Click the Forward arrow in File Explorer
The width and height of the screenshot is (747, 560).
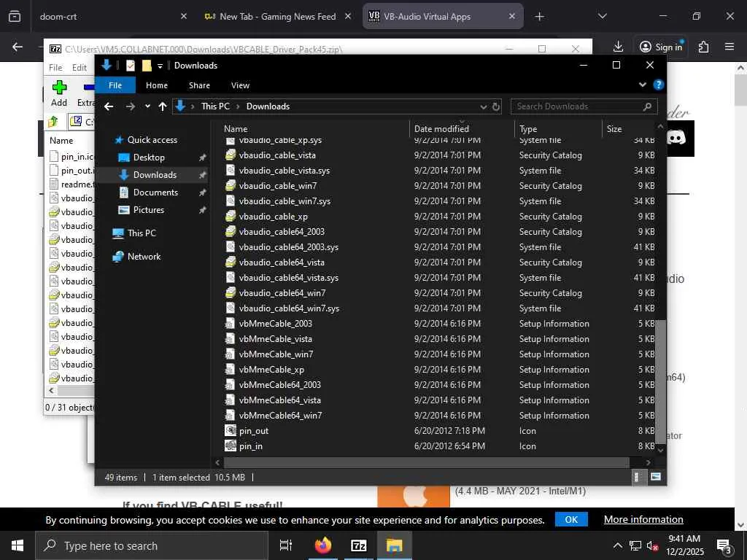pyautogui.click(x=130, y=106)
